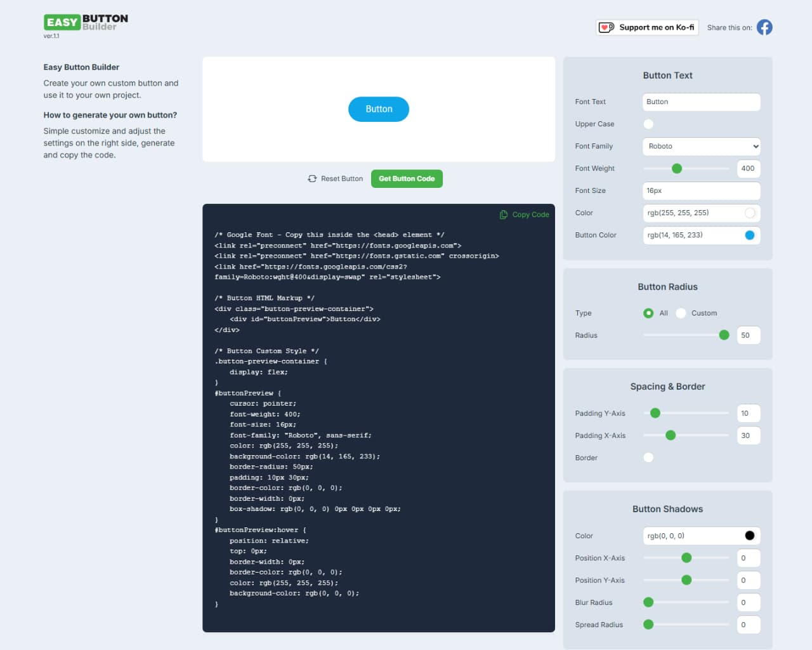Enable the Upper Case toggle

(648, 124)
